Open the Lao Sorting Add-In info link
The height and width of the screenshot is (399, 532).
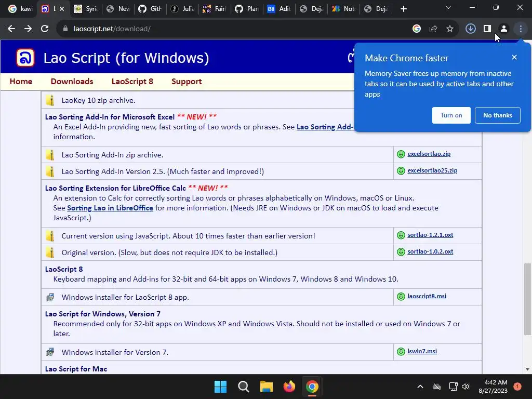(325, 127)
